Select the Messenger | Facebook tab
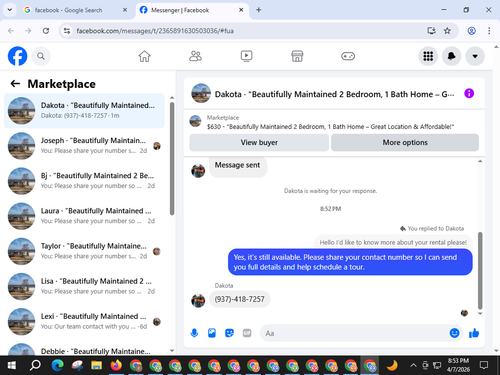The height and width of the screenshot is (375, 500). pyautogui.click(x=180, y=10)
